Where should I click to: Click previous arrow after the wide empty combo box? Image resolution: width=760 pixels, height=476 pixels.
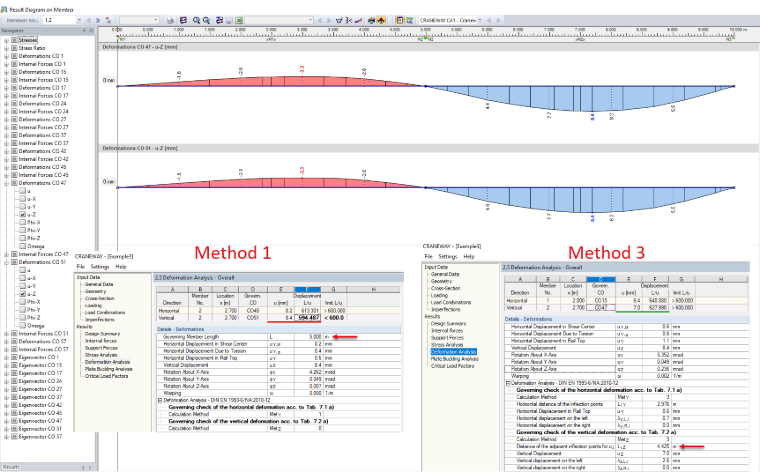(320, 20)
